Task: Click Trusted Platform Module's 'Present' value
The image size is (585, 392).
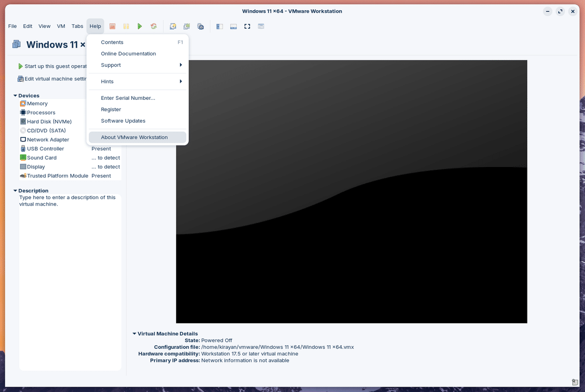Action: coord(101,176)
